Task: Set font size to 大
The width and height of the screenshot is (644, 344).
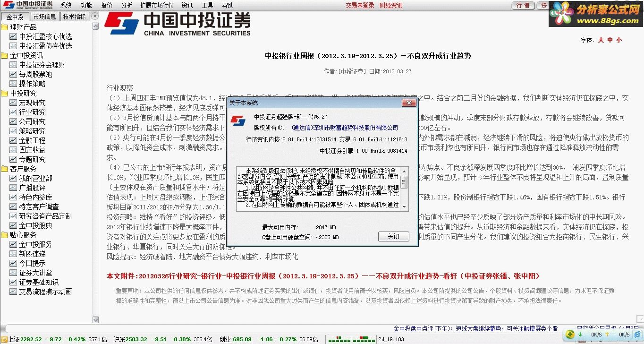Action: [x=601, y=40]
